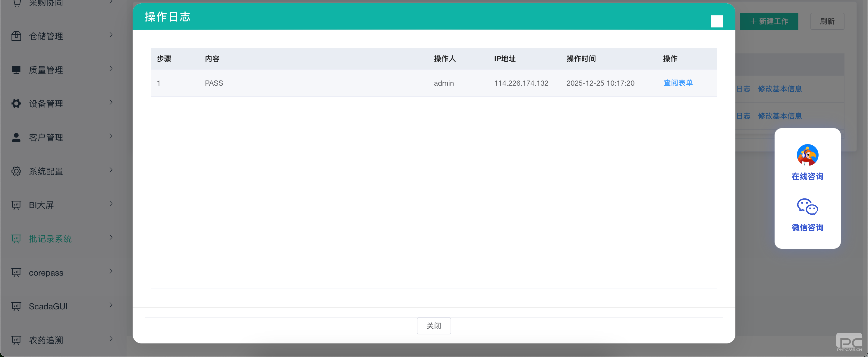Screen dimensions: 868x357
Task: Click the 查阅表单 link
Action: point(678,83)
